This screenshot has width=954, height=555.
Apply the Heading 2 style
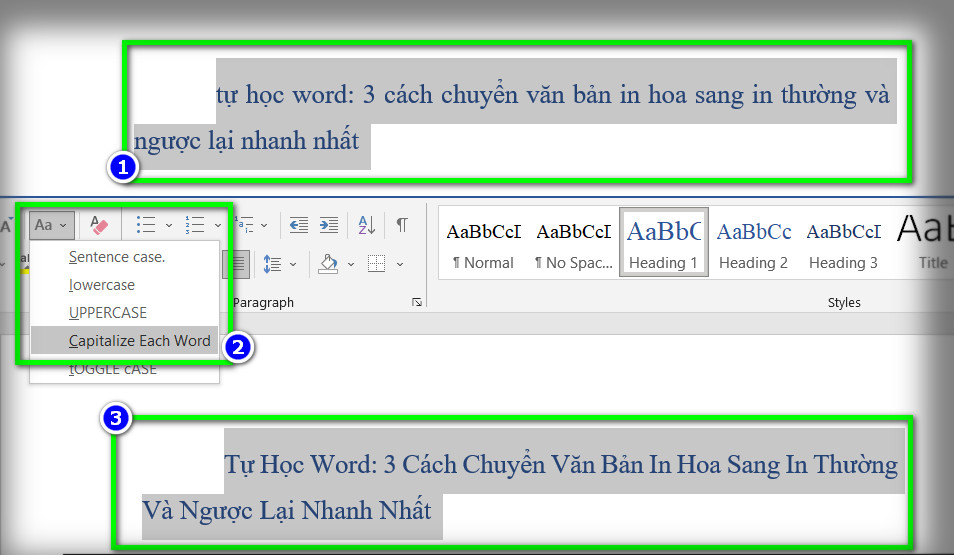[x=754, y=243]
